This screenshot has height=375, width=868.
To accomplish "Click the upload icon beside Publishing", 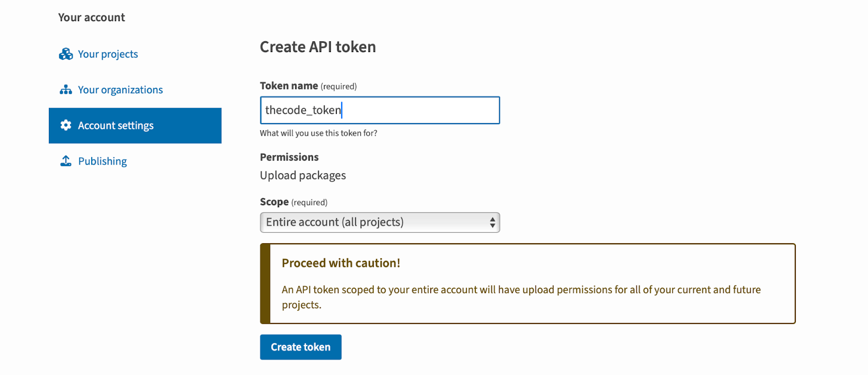I will click(66, 161).
